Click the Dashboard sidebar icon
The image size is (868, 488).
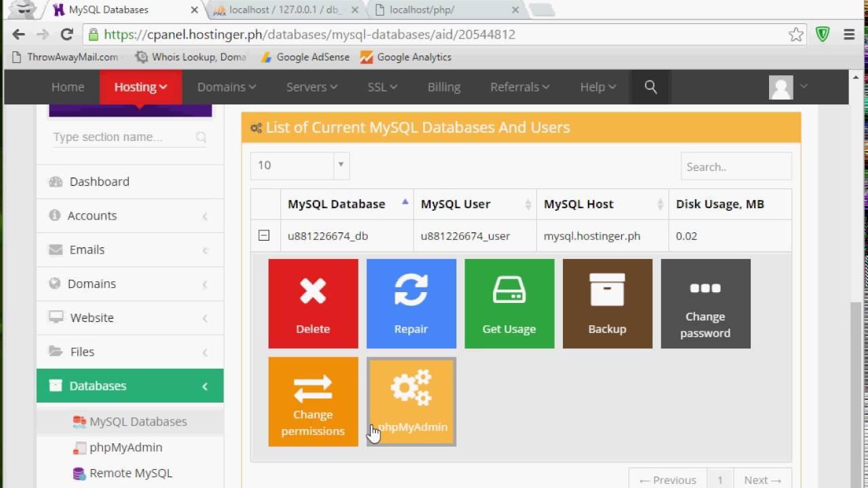pos(56,182)
